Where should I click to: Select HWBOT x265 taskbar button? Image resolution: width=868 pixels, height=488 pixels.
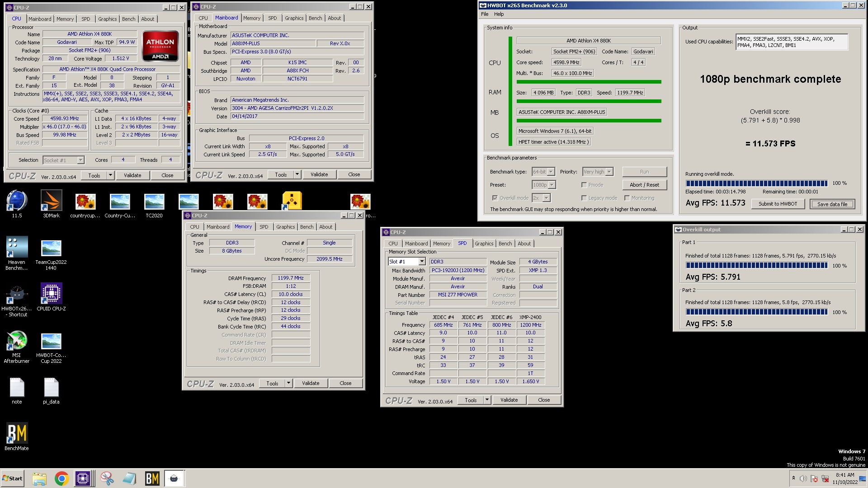point(174,479)
